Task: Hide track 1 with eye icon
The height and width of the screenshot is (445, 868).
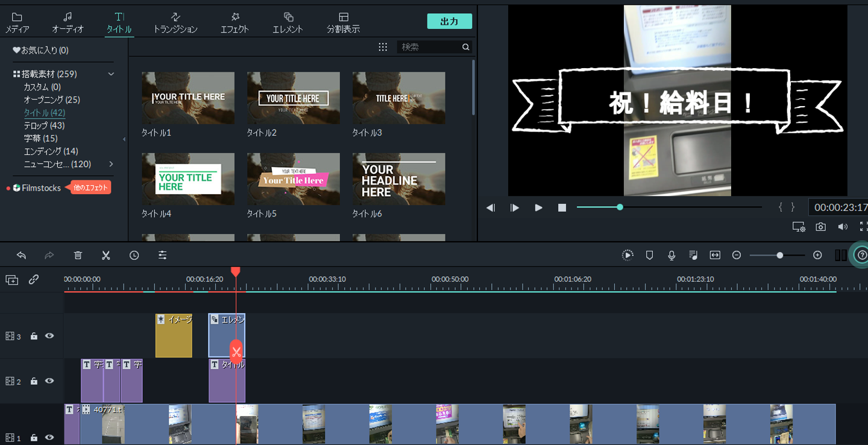Action: (x=49, y=437)
